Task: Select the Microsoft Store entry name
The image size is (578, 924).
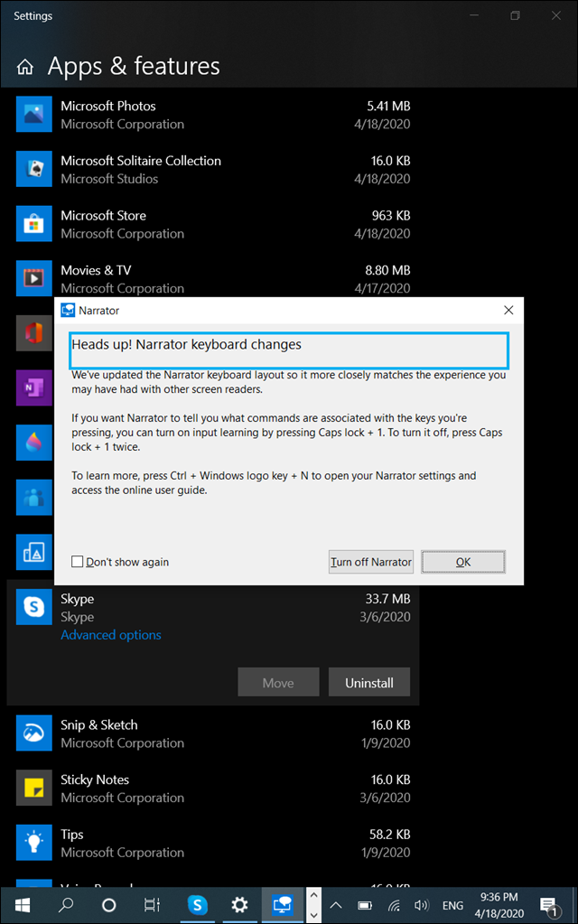Action: (104, 216)
